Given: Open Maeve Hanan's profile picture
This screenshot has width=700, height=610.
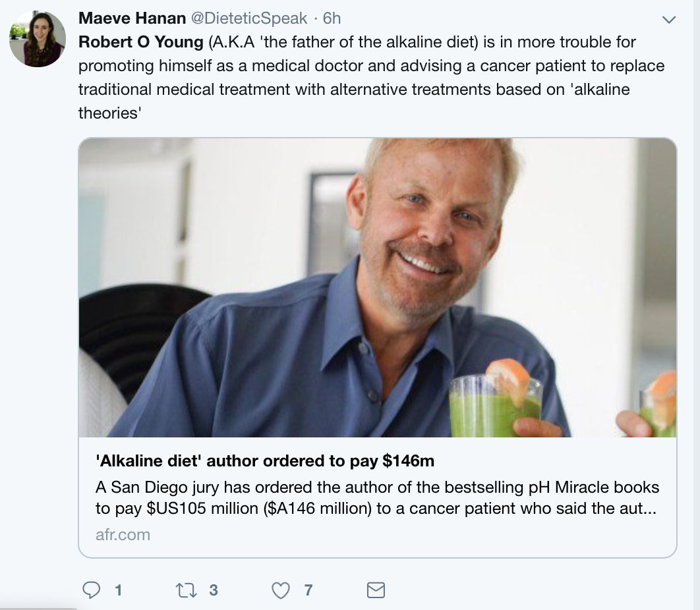Looking at the screenshot, I should click(x=38, y=40).
